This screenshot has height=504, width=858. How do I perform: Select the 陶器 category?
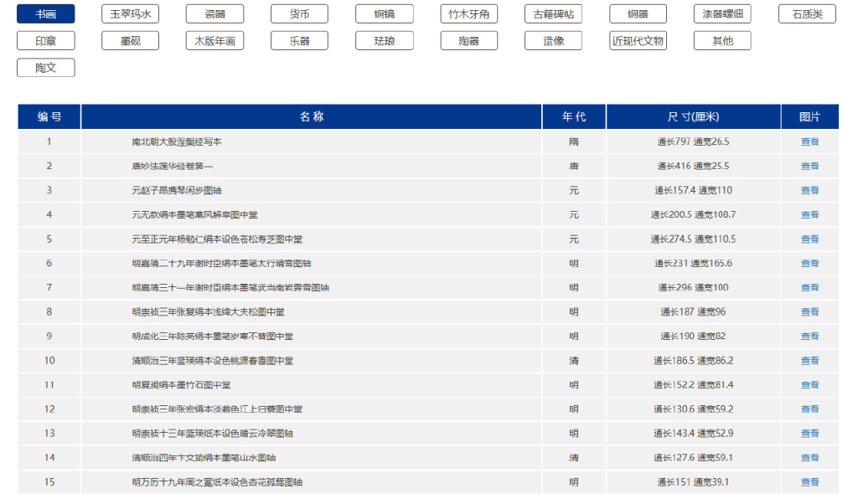pos(468,40)
